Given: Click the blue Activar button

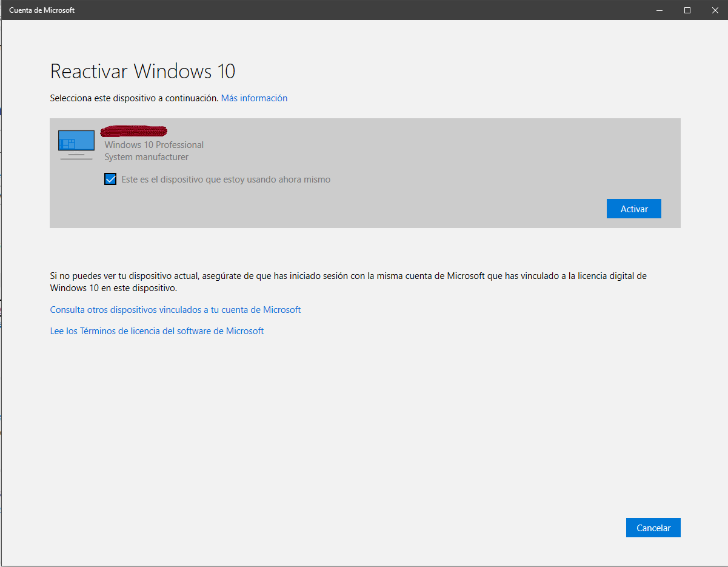Looking at the screenshot, I should (633, 209).
